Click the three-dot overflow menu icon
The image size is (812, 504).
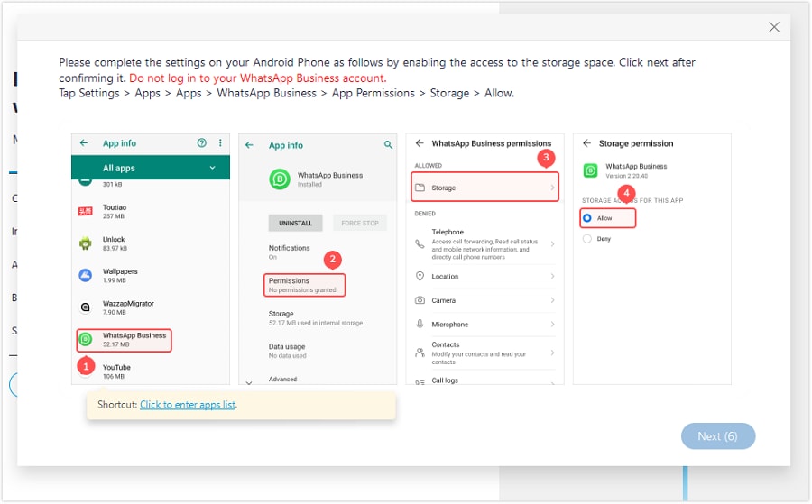pyautogui.click(x=220, y=143)
